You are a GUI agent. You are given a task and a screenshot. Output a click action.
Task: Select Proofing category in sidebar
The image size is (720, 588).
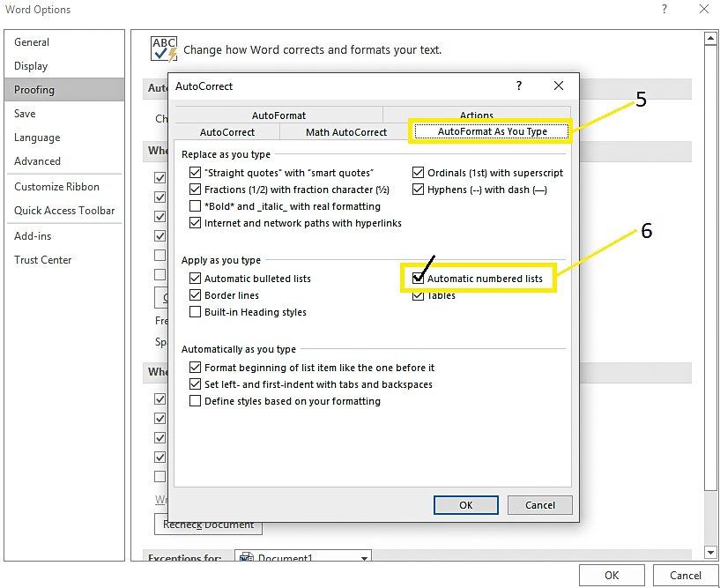tap(64, 90)
